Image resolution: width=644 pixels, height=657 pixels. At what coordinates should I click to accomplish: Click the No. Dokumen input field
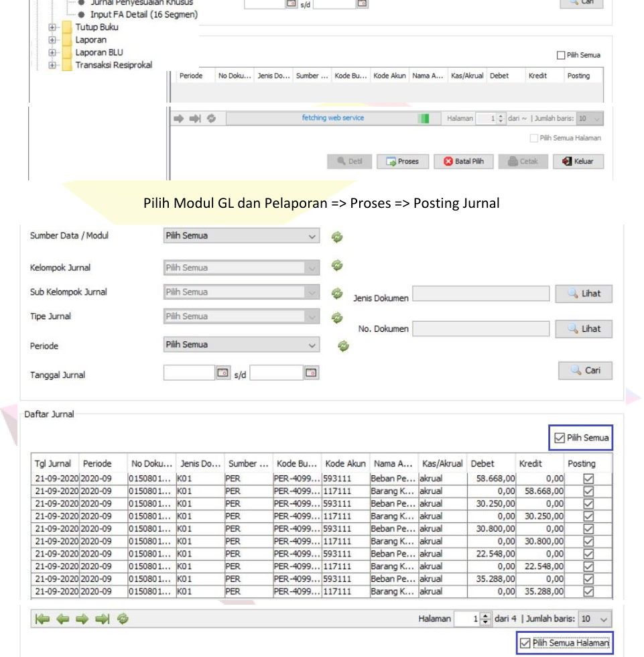(480, 329)
